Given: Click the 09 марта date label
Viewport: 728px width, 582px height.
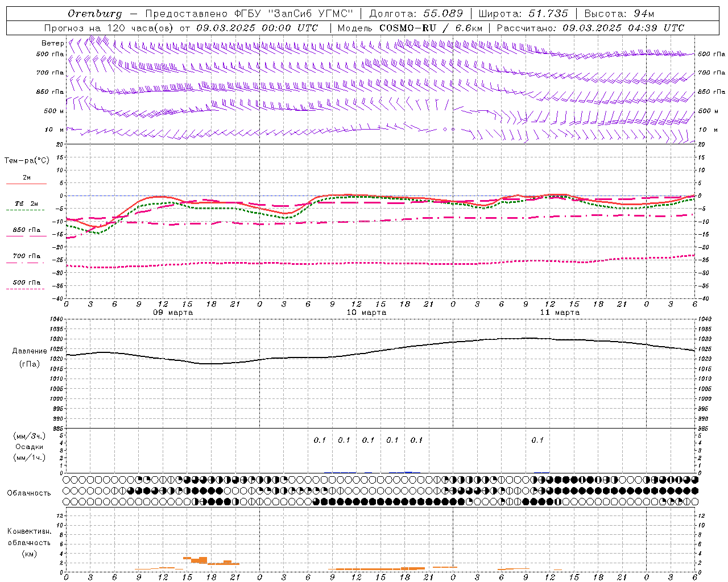Looking at the screenshot, I should pyautogui.click(x=173, y=313).
